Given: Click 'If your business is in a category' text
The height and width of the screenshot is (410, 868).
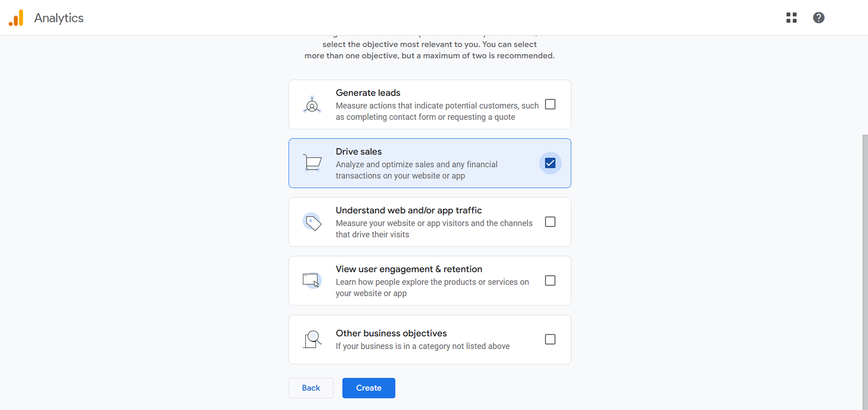Looking at the screenshot, I should (422, 346).
